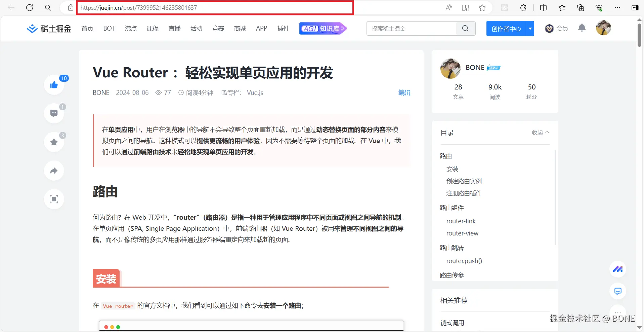Screen dimensions: 644x332
Task: Toggle the bookmark star in the address bar
Action: [482, 7]
